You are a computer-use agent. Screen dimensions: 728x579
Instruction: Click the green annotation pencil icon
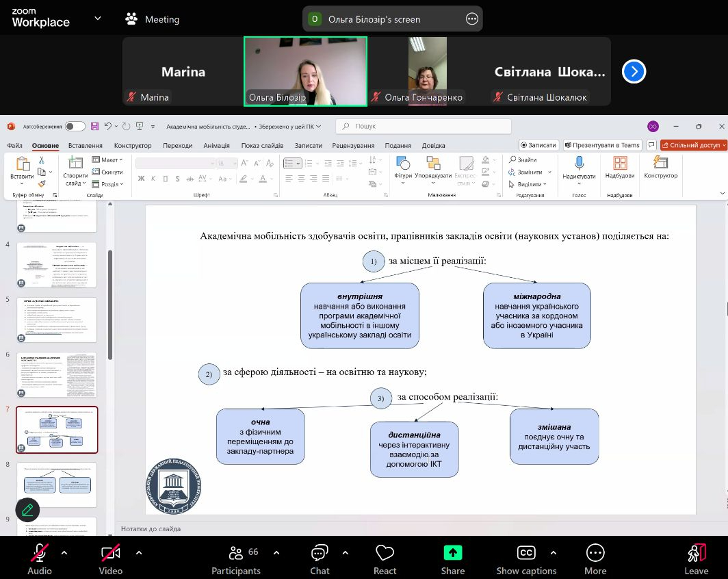[x=27, y=509]
